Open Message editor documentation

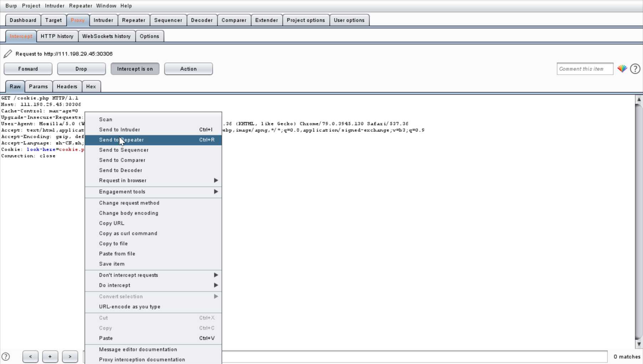(x=153, y=349)
